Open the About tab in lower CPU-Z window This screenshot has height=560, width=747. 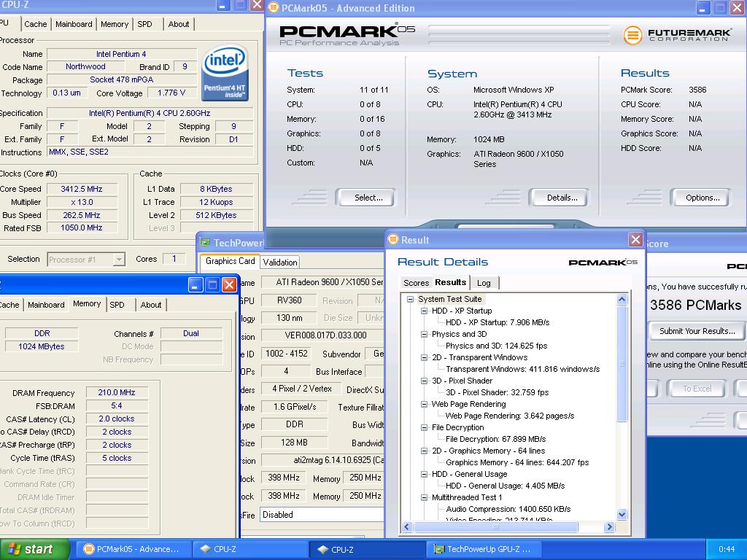point(151,305)
